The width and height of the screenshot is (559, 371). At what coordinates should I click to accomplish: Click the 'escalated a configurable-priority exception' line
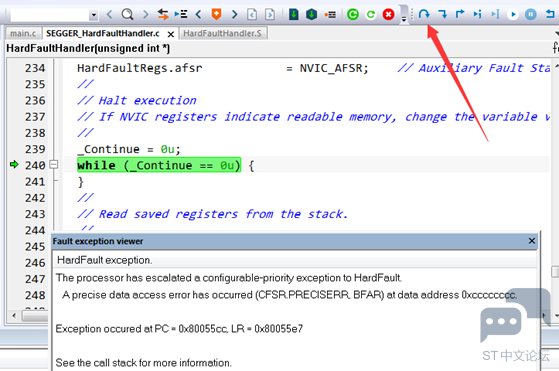(x=229, y=278)
